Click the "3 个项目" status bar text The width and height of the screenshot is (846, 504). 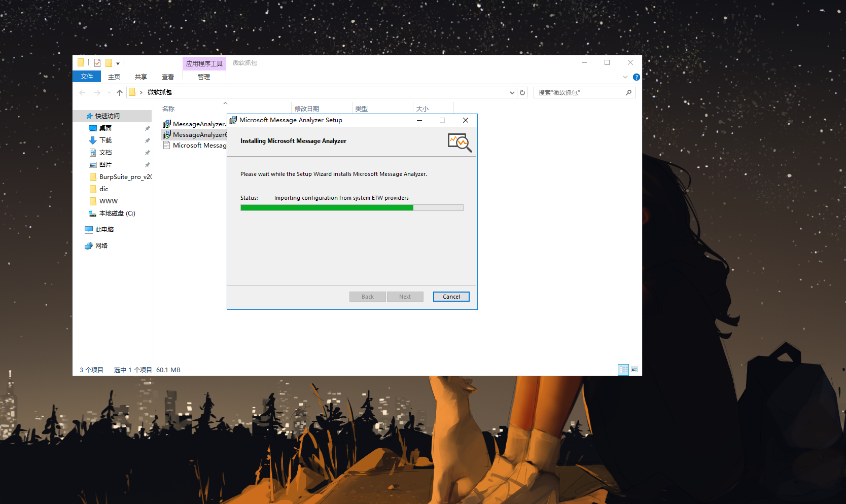coord(91,370)
